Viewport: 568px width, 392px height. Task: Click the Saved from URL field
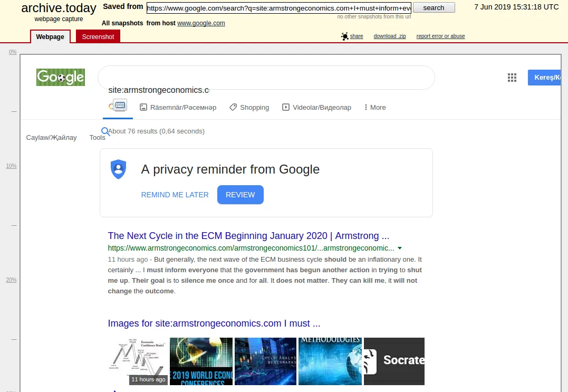[x=278, y=8]
